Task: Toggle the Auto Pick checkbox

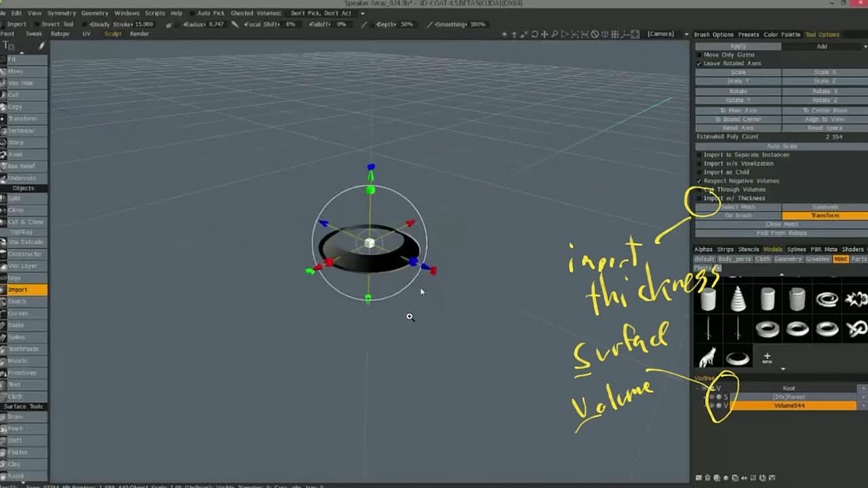Action: pyautogui.click(x=191, y=14)
